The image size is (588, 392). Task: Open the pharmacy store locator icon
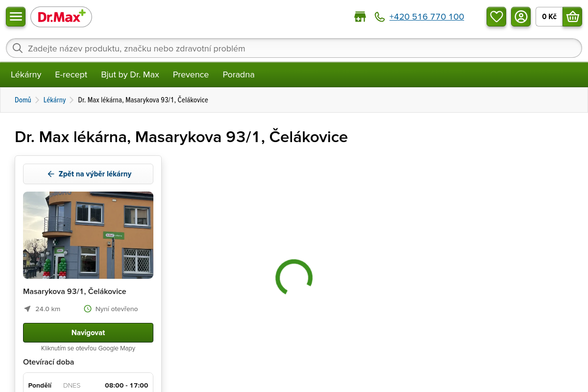pyautogui.click(x=360, y=17)
